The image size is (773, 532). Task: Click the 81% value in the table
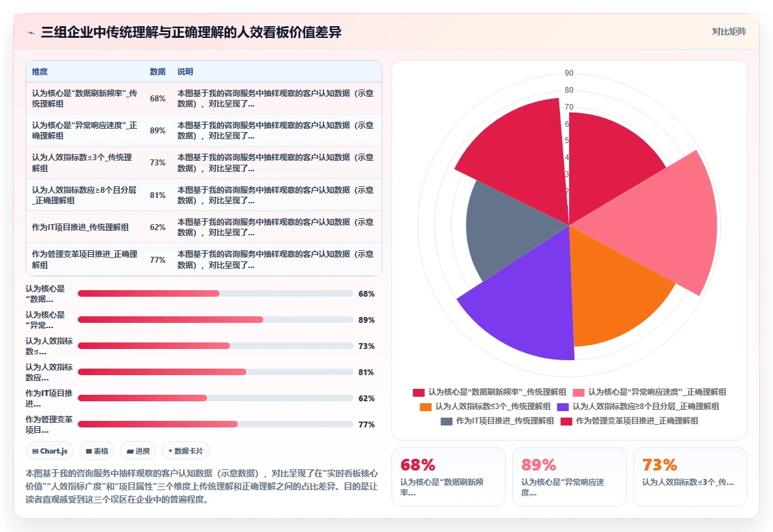click(157, 195)
